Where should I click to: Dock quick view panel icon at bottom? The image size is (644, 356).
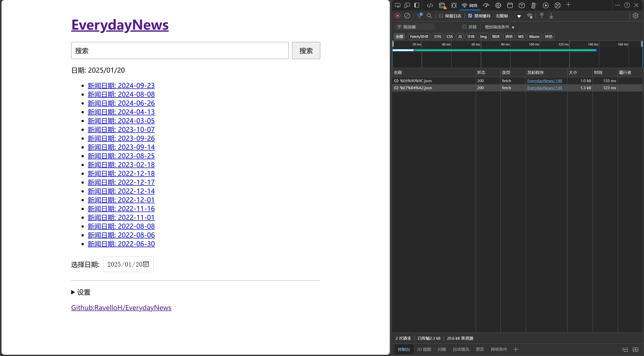[x=625, y=349]
